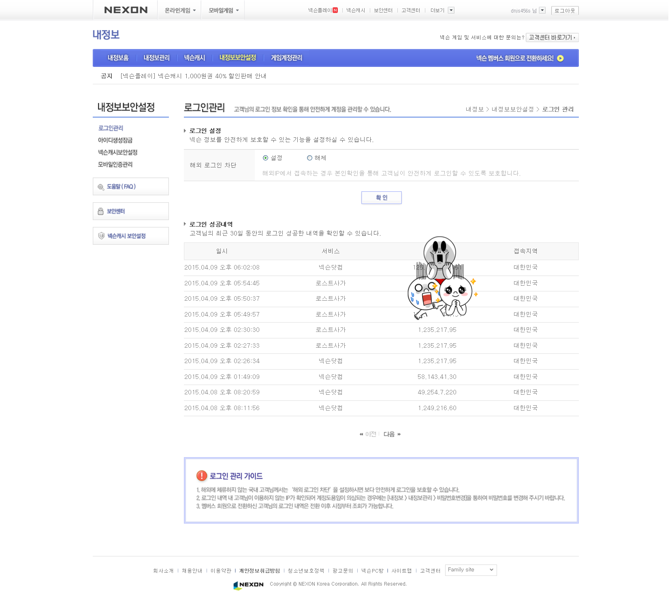Open the 사이트맵 footer link
The width and height of the screenshot is (672, 616).
pos(401,571)
